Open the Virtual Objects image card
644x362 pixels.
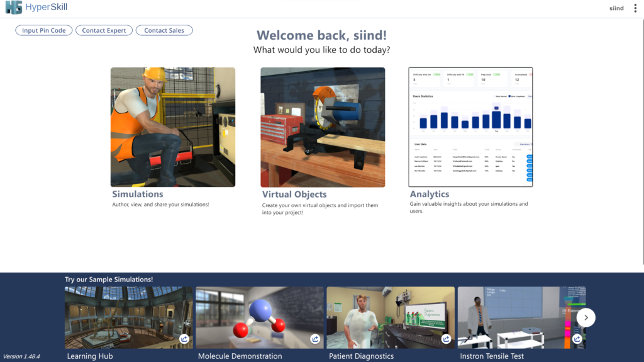323,127
